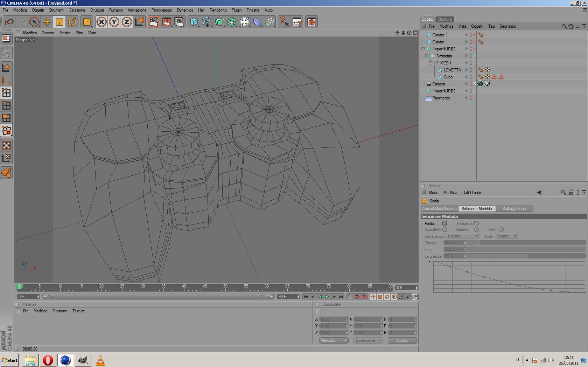Click the Applica button
This screenshot has height=367, width=588.
pyautogui.click(x=402, y=341)
